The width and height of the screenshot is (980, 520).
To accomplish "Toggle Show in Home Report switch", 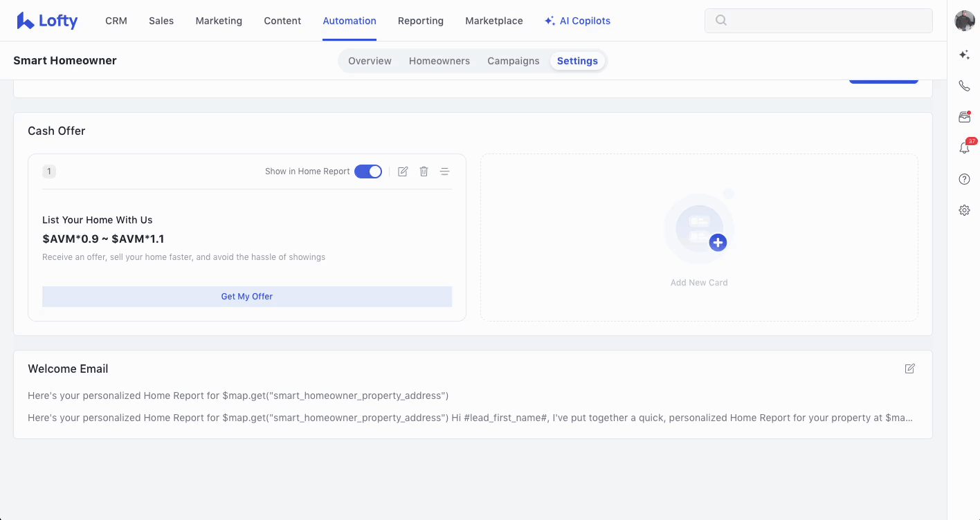I will point(367,171).
